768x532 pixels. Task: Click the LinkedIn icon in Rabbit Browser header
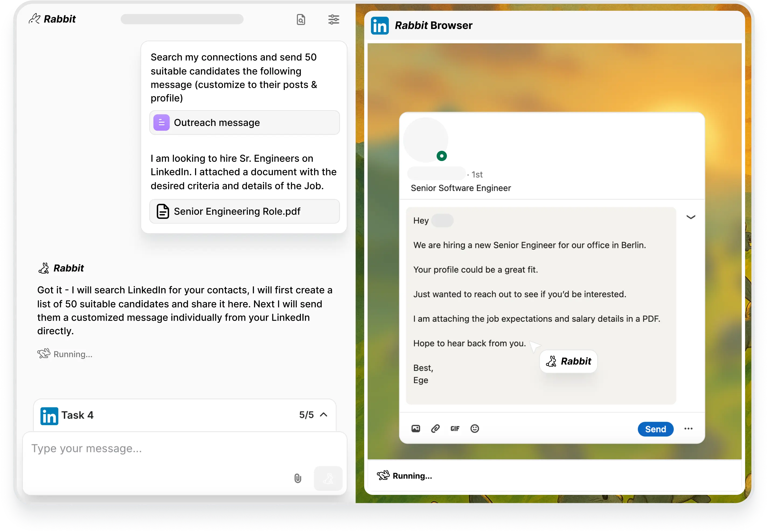tap(380, 25)
